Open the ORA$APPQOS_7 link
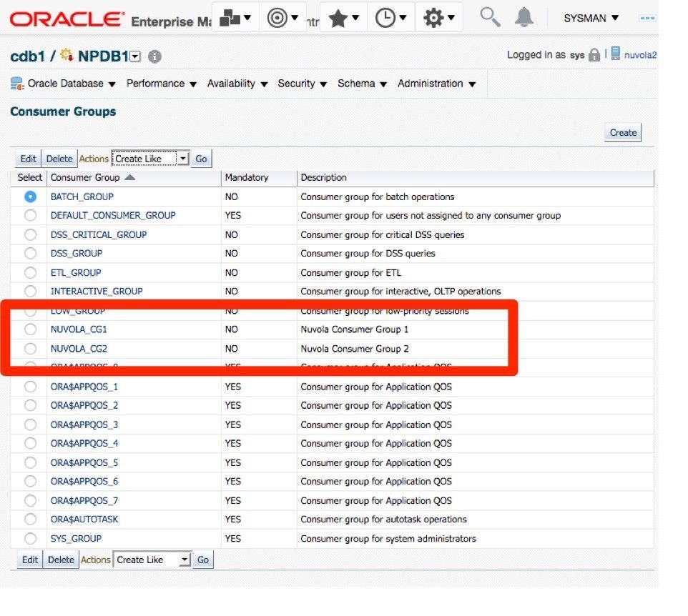The height and width of the screenshot is (616, 688). click(x=84, y=500)
